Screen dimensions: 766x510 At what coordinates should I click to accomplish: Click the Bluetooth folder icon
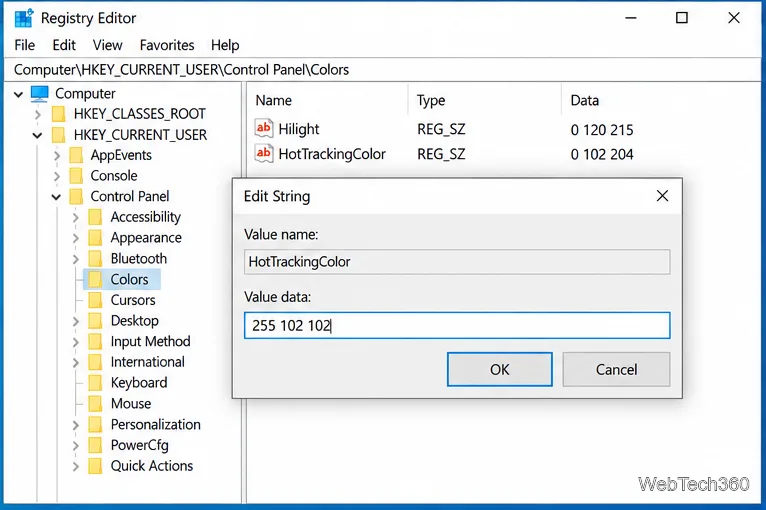(95, 259)
